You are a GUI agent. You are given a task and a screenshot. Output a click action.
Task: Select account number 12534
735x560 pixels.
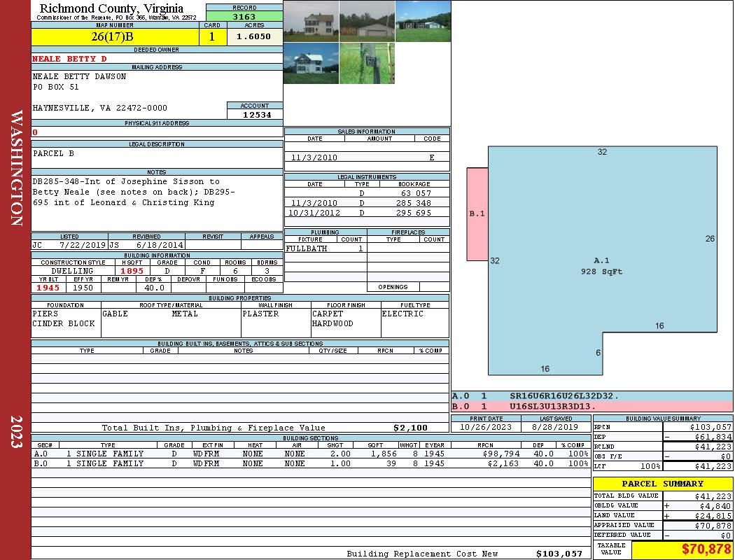click(x=256, y=114)
